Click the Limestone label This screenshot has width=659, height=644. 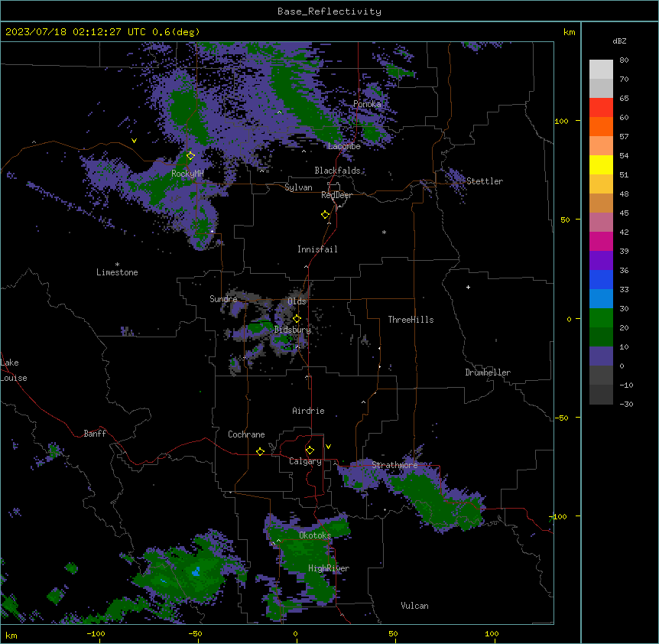click(117, 272)
